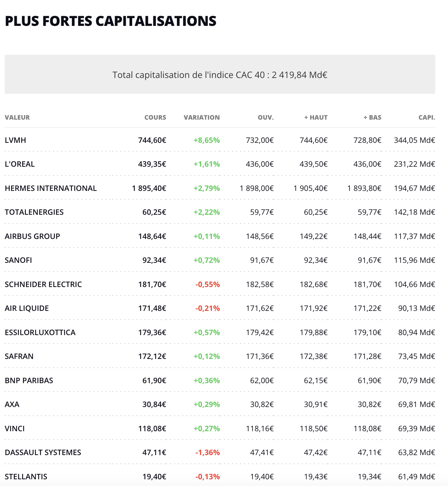This screenshot has height=486, width=448.
Task: Open the LVMH stock page
Action: pos(15,140)
